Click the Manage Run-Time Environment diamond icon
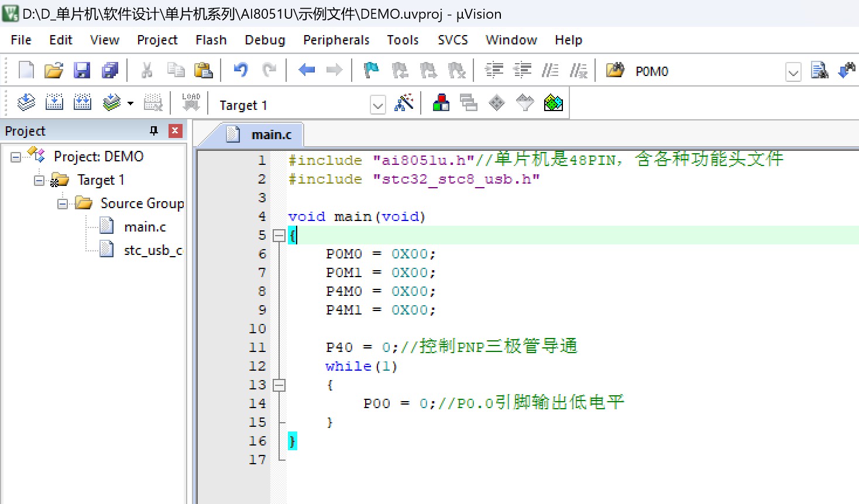Image resolution: width=859 pixels, height=504 pixels. click(497, 103)
